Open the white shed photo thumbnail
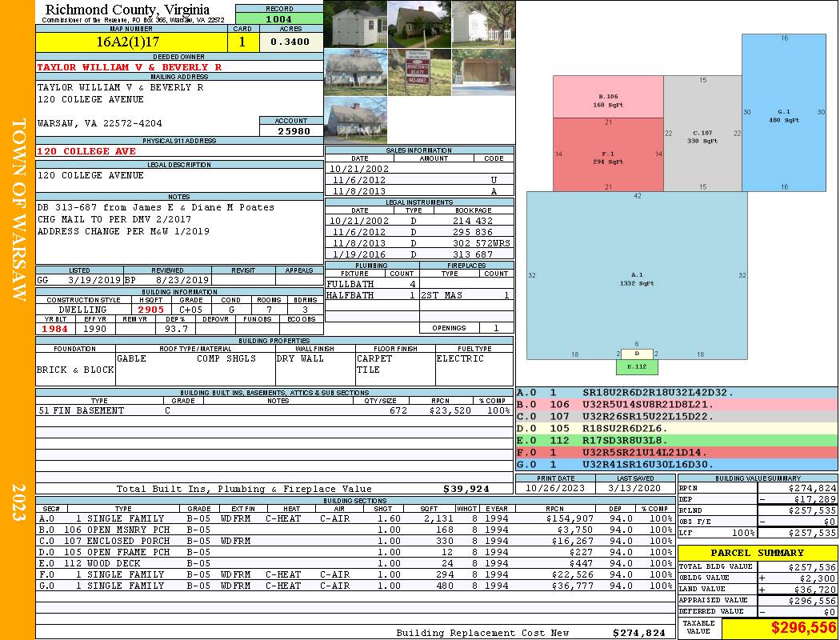This screenshot has width=840, height=640. pos(356,24)
